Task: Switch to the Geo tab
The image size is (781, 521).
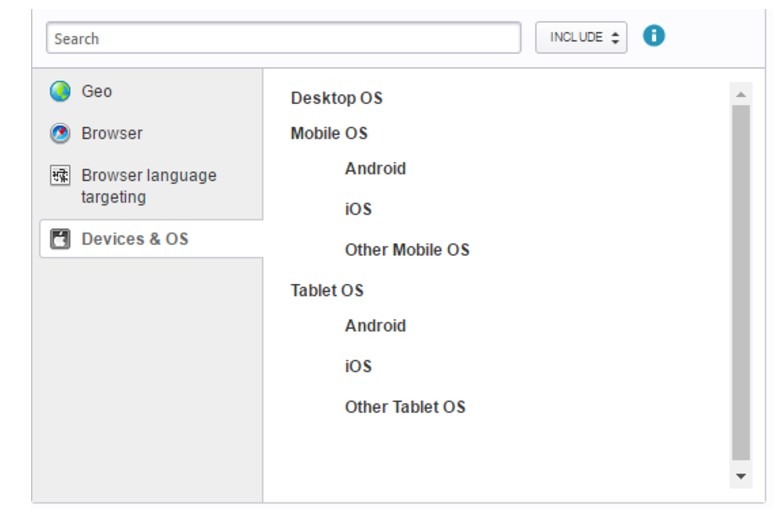Action: (x=97, y=92)
